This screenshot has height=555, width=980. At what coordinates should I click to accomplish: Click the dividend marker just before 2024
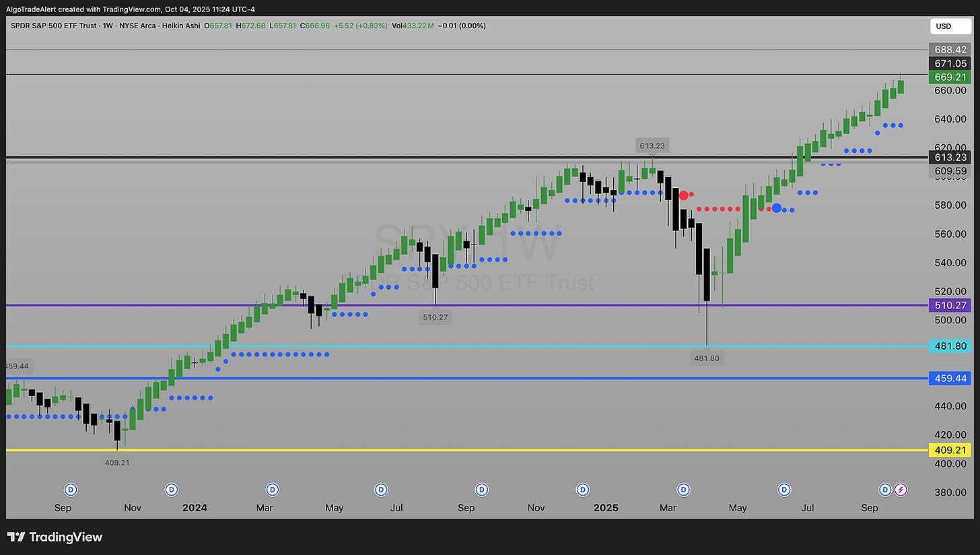click(x=172, y=490)
